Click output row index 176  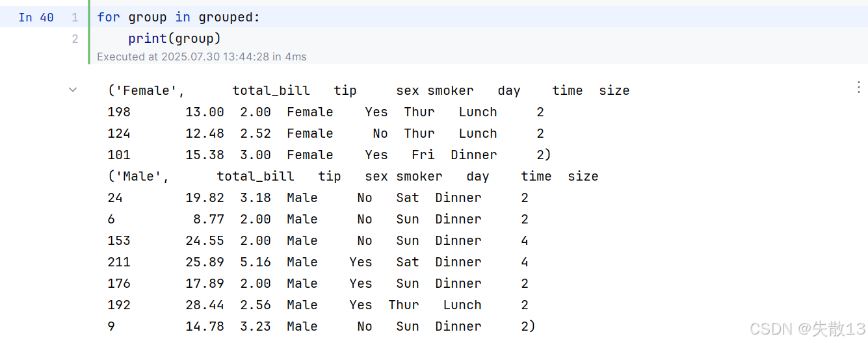coord(119,284)
